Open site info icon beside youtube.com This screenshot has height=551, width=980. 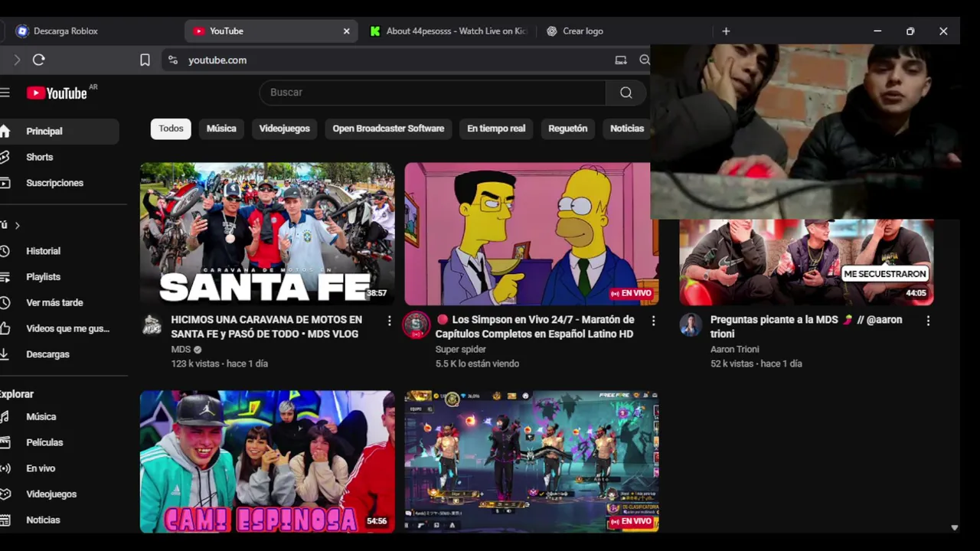click(x=173, y=60)
